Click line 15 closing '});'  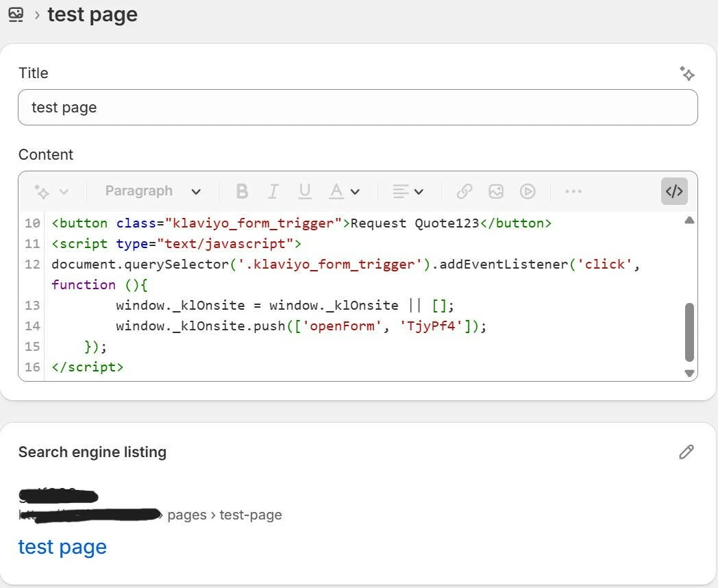(x=95, y=347)
